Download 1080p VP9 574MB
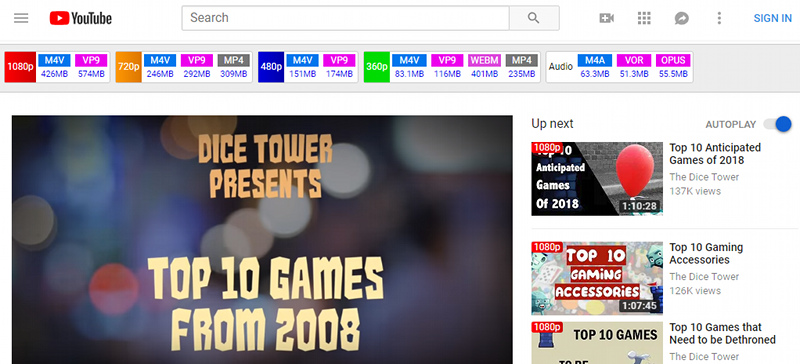Image resolution: width=800 pixels, height=364 pixels. click(x=91, y=67)
